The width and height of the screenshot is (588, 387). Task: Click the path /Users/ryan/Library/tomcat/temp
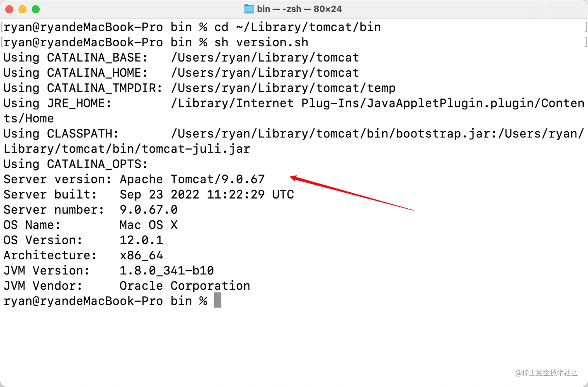point(283,88)
